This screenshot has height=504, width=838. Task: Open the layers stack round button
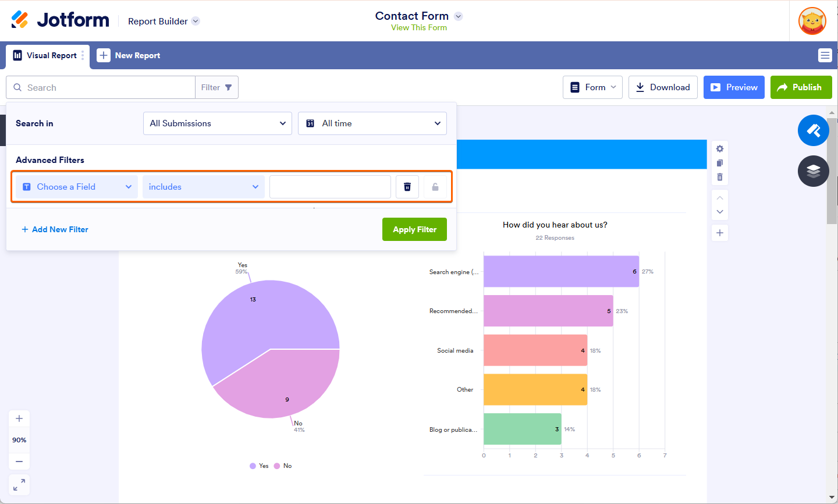point(814,171)
